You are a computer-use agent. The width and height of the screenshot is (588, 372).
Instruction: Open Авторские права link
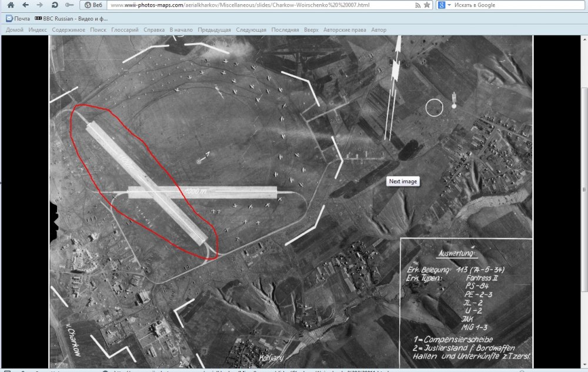(345, 29)
